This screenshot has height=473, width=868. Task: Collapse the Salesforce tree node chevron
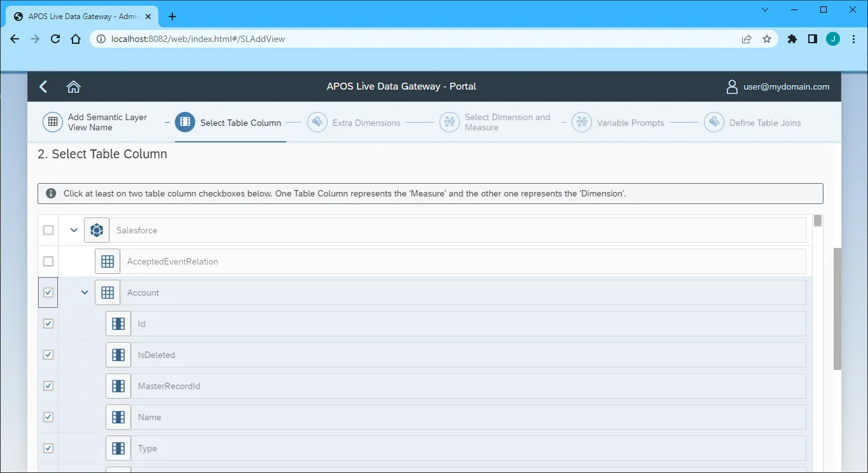(73, 230)
